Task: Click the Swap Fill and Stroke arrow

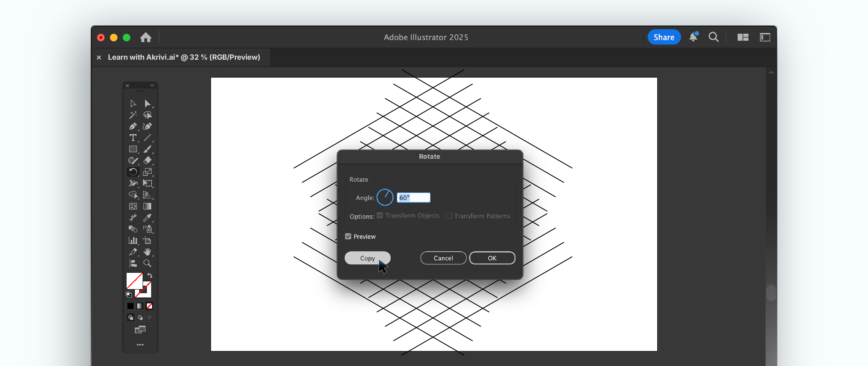Action: click(150, 276)
